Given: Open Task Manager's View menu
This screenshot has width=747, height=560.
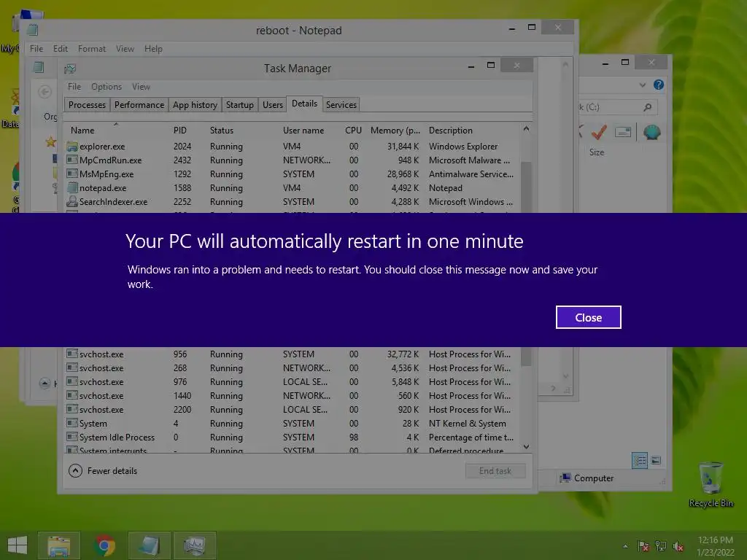Looking at the screenshot, I should (141, 87).
